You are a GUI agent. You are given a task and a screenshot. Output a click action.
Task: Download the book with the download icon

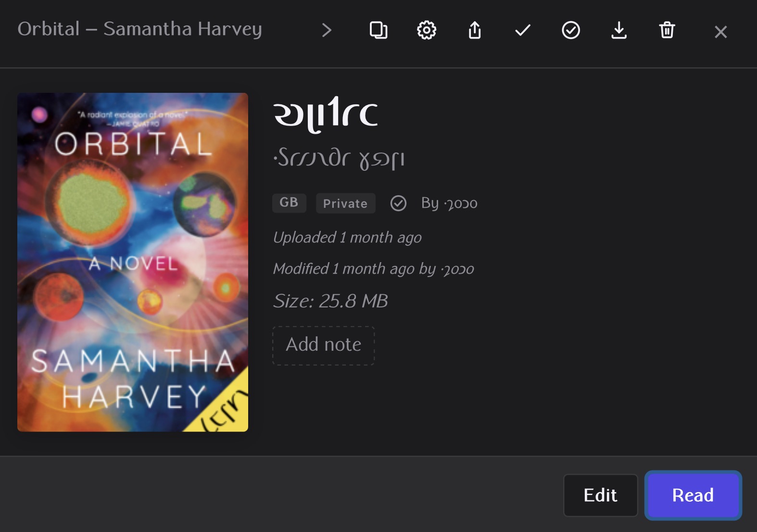click(619, 30)
